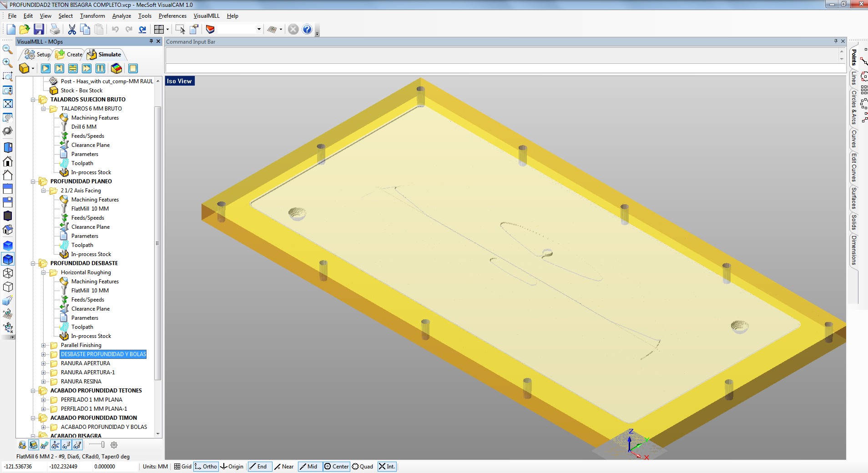The image size is (868, 473).
Task: Click the Print icon
Action: [x=55, y=30]
